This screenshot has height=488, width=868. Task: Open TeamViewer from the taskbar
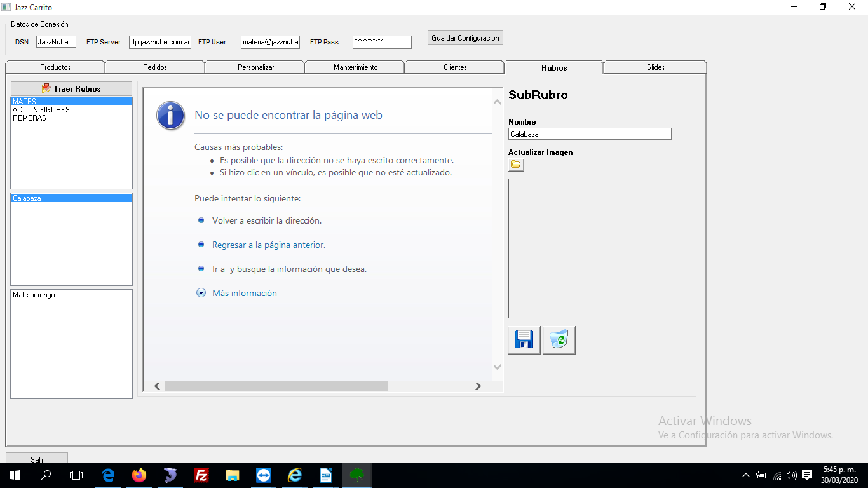(264, 475)
